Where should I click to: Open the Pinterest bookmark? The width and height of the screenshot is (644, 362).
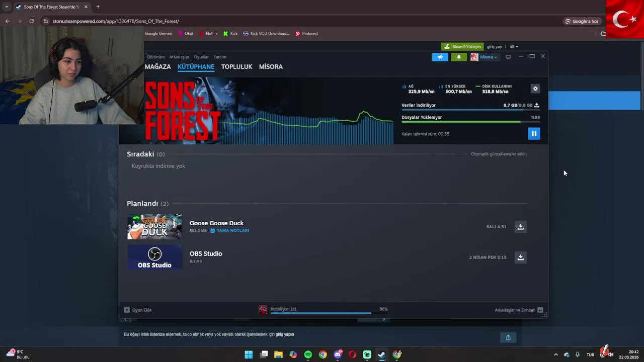click(x=306, y=34)
